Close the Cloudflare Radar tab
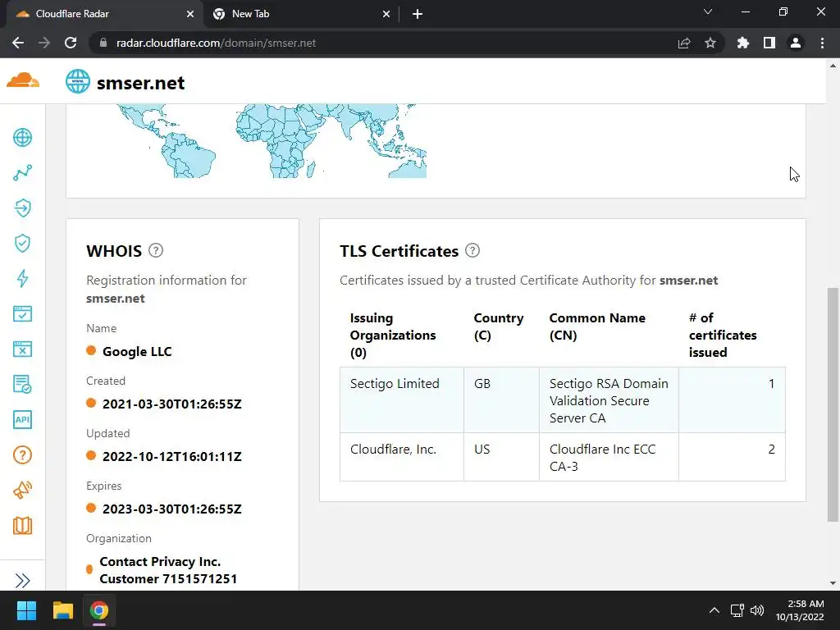Image resolution: width=840 pixels, height=630 pixels. tap(190, 14)
